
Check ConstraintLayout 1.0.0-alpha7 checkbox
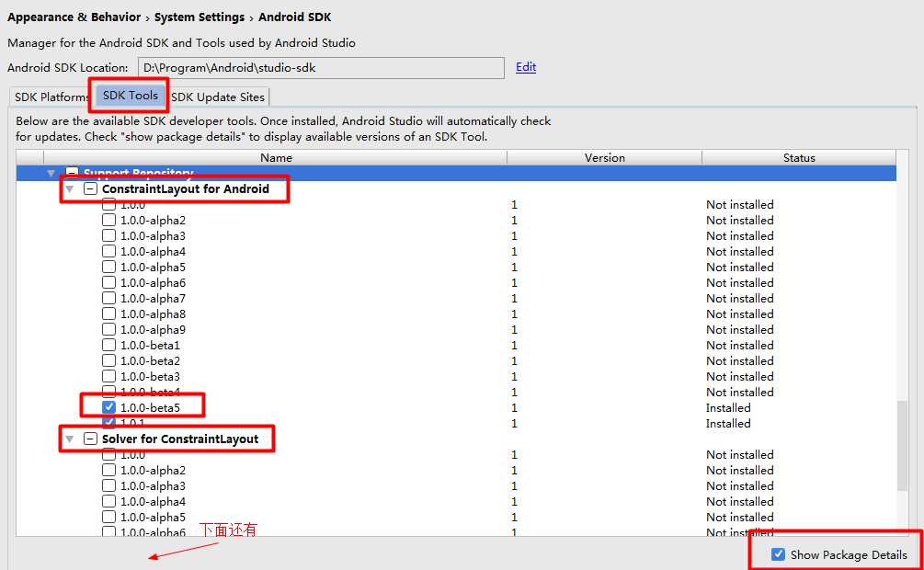109,298
